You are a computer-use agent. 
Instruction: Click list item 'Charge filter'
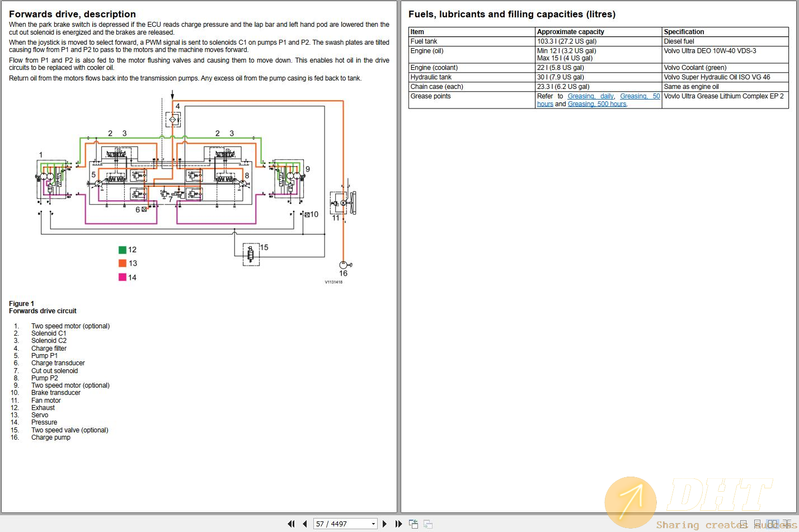tap(49, 349)
